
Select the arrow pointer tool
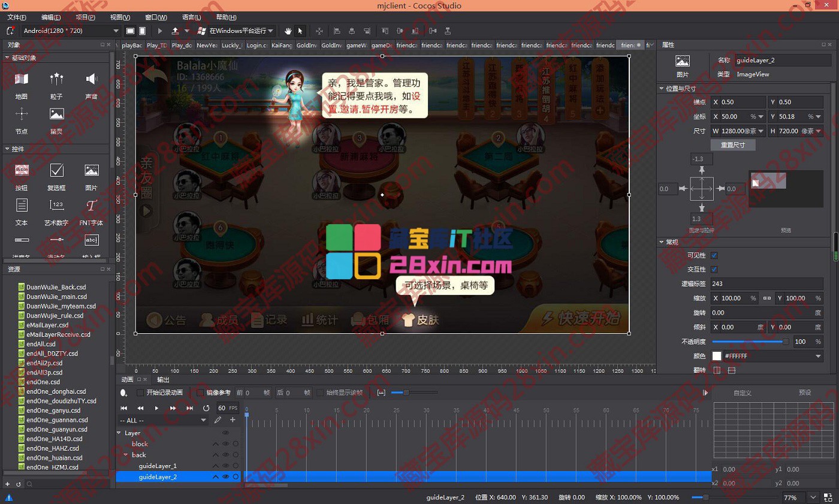pyautogui.click(x=300, y=31)
